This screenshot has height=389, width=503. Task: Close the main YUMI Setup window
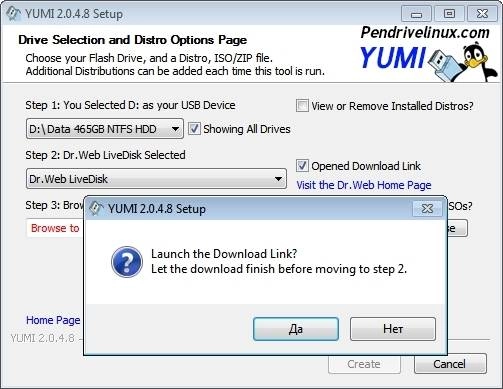point(482,14)
